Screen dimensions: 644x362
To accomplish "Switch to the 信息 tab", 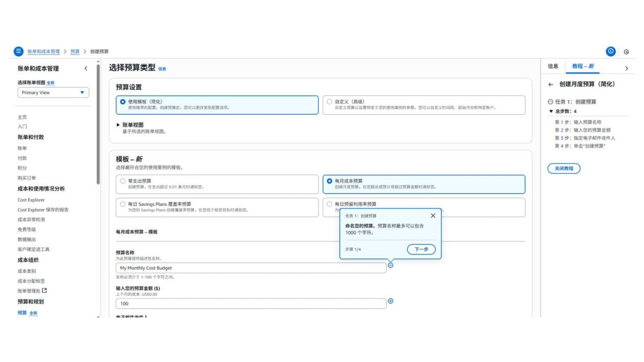I will tap(553, 66).
